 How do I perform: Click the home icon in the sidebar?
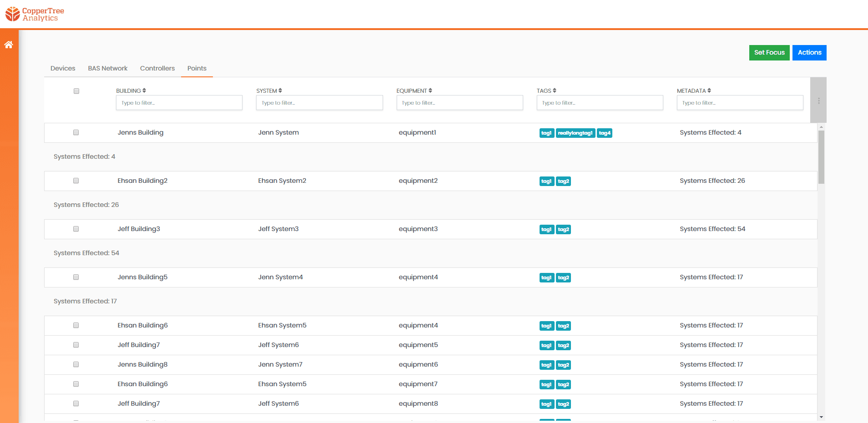coord(9,45)
